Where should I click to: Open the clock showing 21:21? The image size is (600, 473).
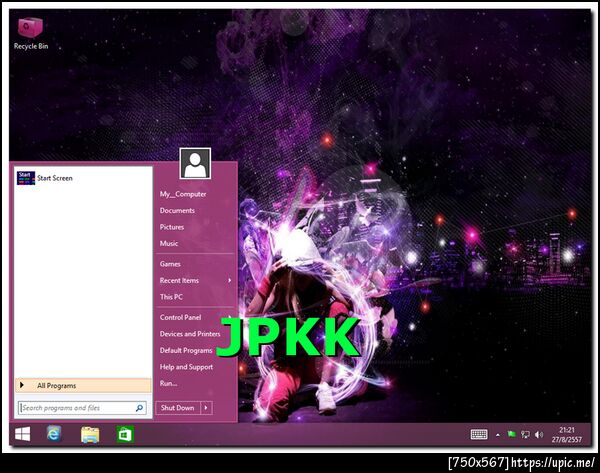pos(567,435)
